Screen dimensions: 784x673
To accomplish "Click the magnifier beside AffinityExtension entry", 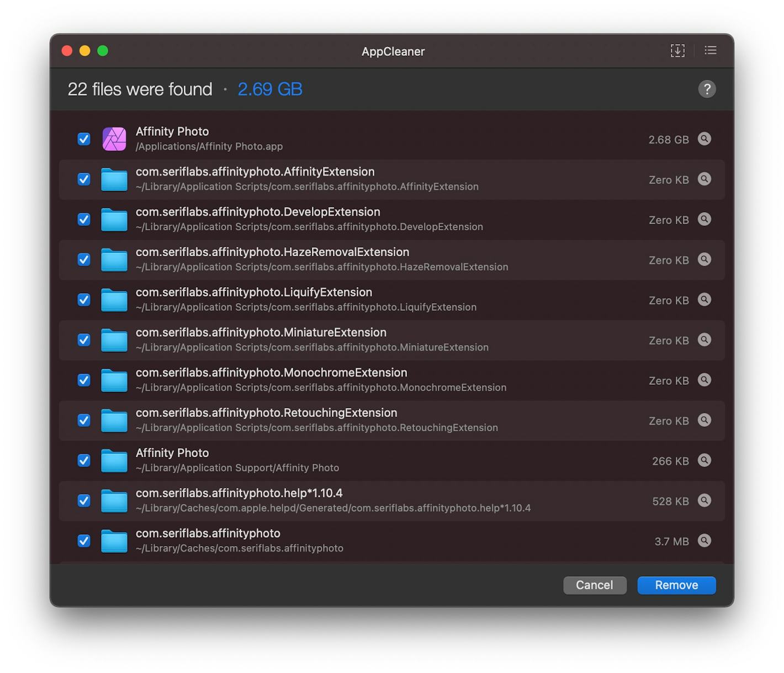I will (x=704, y=179).
